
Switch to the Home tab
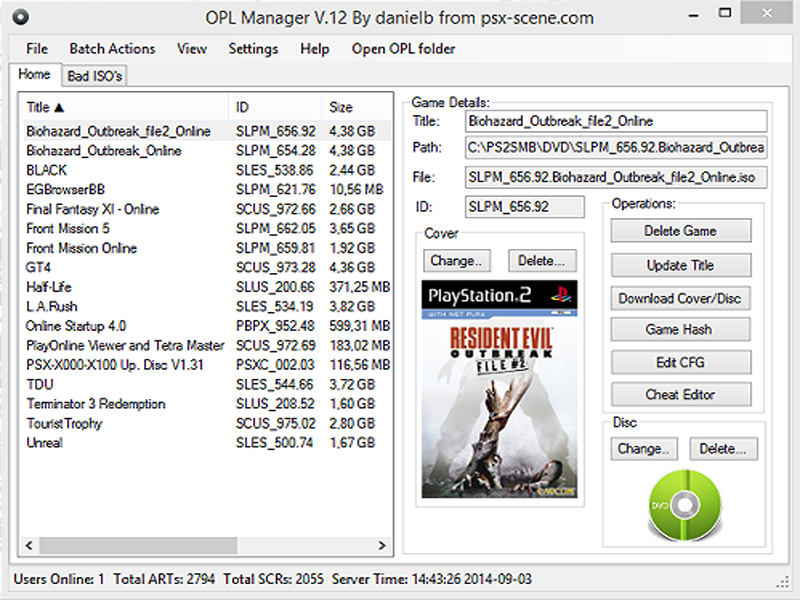click(35, 74)
